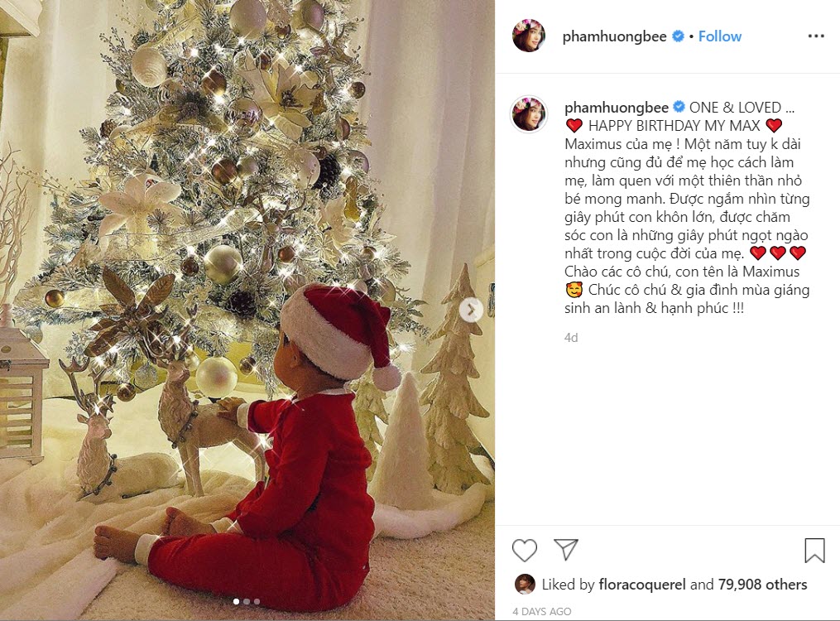Open floracoquerel's small avatar near likes
Viewport: 840px width, 621px height.
(x=525, y=584)
